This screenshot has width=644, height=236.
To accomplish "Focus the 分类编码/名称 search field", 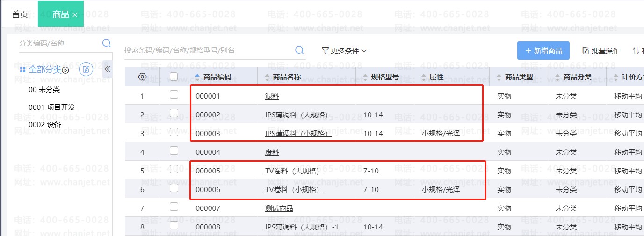I will 58,43.
